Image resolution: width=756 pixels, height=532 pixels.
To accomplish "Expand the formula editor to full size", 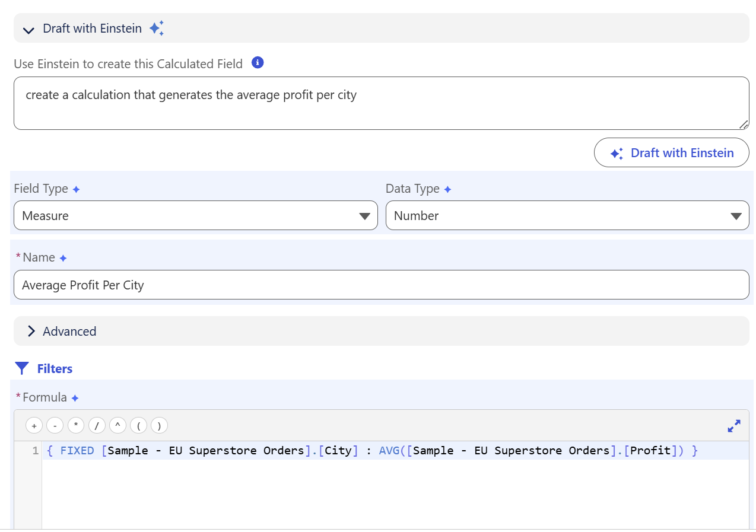I will tap(734, 426).
